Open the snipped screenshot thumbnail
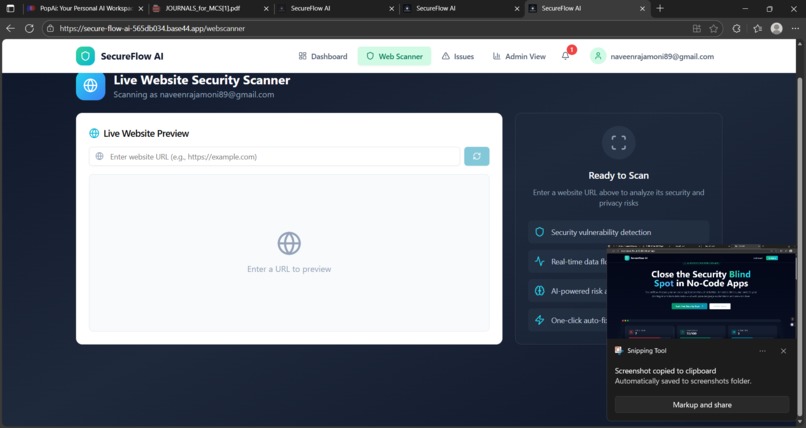Image resolution: width=806 pixels, height=428 pixels. (x=701, y=292)
